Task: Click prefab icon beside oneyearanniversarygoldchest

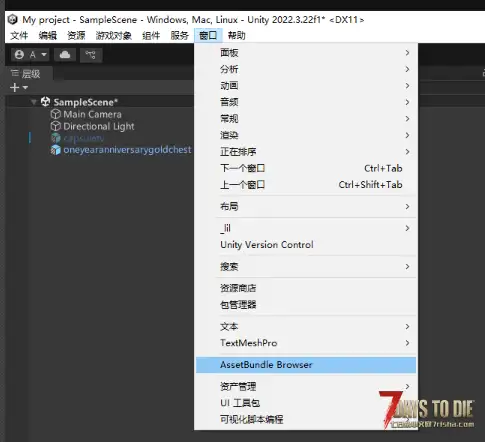Action: pyautogui.click(x=55, y=150)
